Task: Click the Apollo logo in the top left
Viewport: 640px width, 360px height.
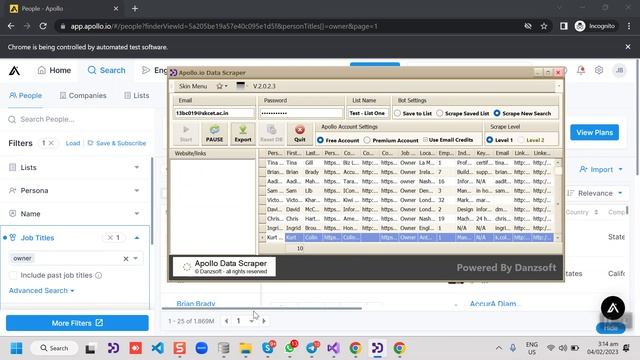Action: (15, 71)
